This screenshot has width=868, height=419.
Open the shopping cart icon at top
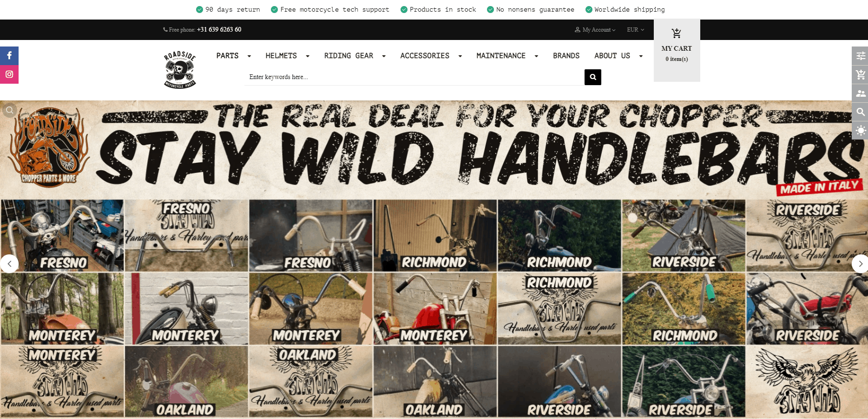tap(677, 33)
